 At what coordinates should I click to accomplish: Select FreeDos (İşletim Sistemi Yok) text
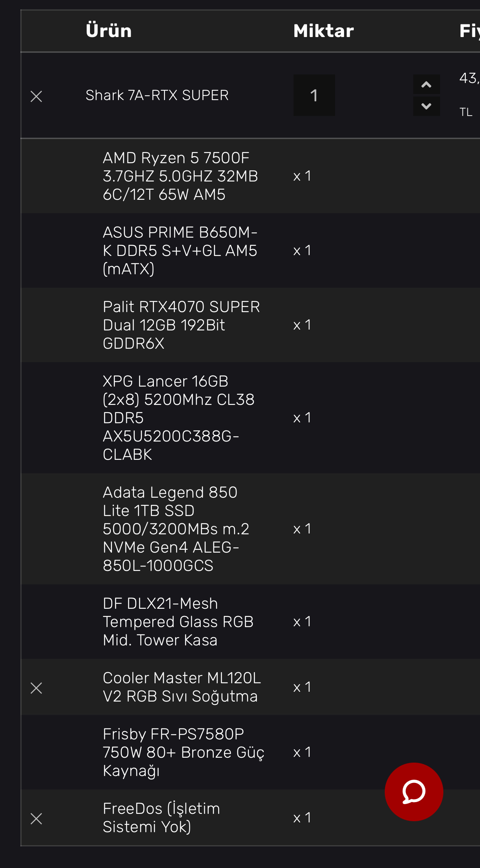161,818
